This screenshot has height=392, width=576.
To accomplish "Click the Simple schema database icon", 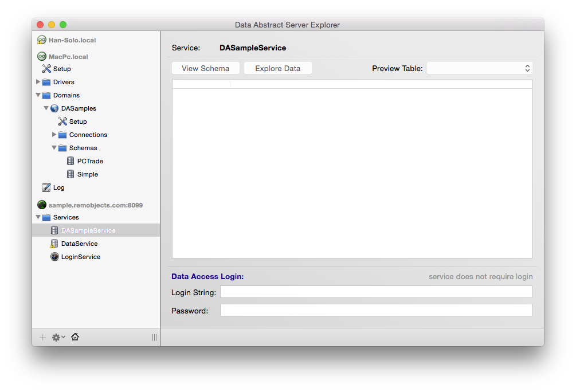I will pyautogui.click(x=70, y=174).
